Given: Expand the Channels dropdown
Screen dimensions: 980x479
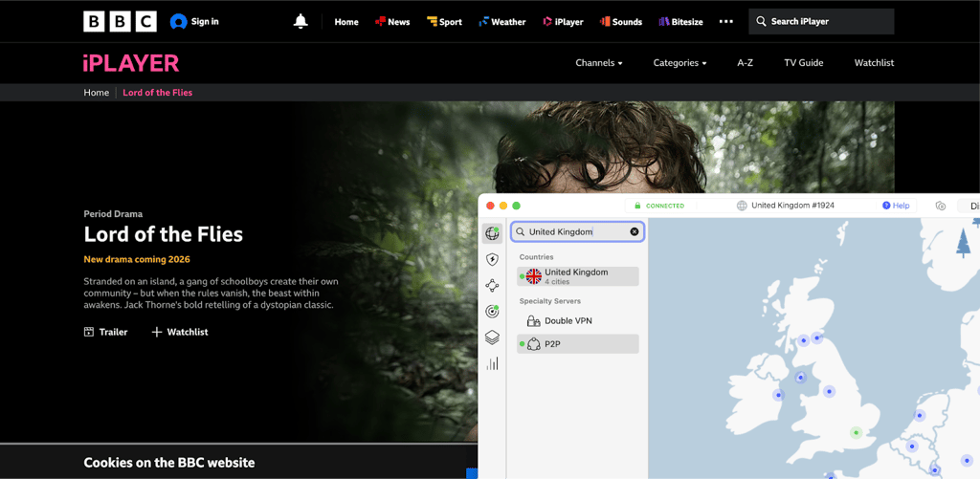Looking at the screenshot, I should (599, 62).
